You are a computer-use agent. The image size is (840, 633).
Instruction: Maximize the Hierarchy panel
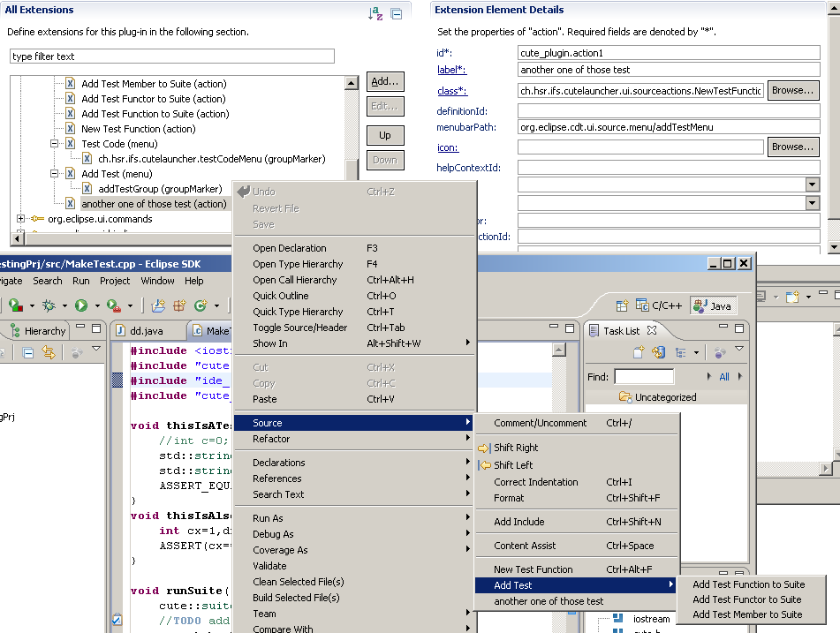[96, 328]
